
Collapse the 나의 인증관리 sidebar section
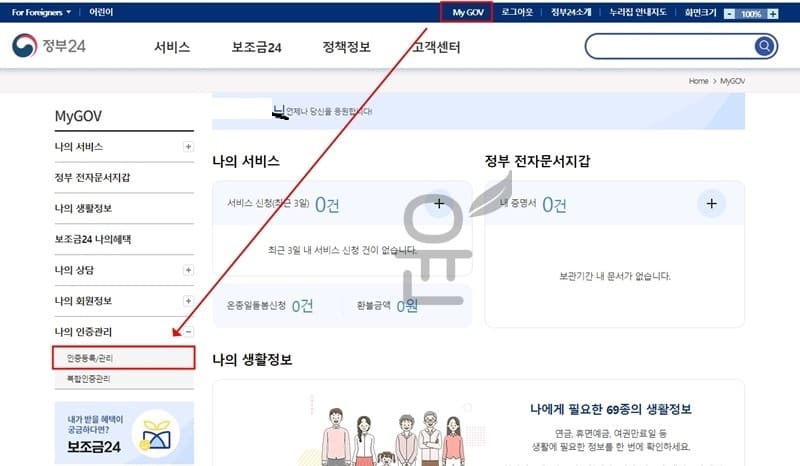click(188, 332)
